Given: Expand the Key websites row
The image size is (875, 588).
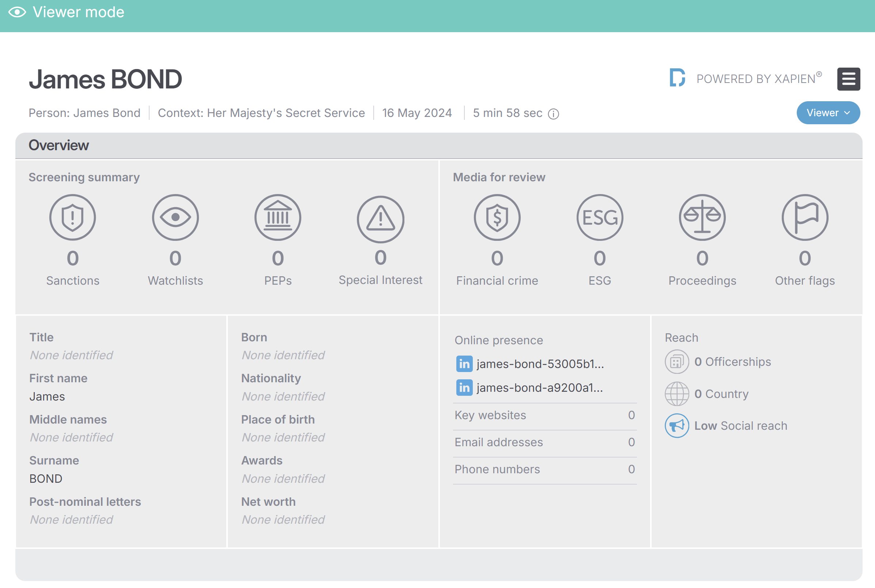Looking at the screenshot, I should click(544, 416).
